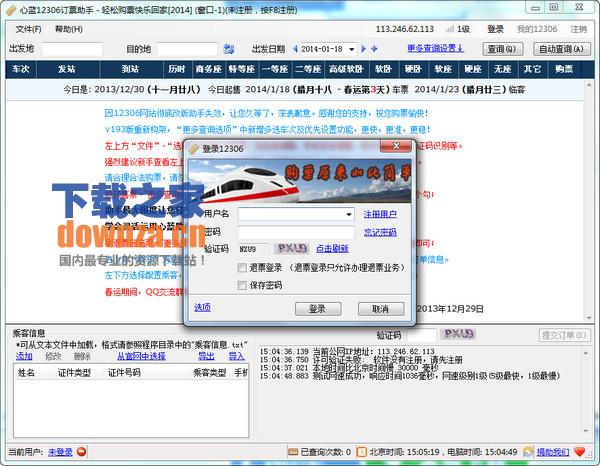Click captcha image beside 提交订单
This screenshot has height=466, width=600.
pyautogui.click(x=458, y=334)
